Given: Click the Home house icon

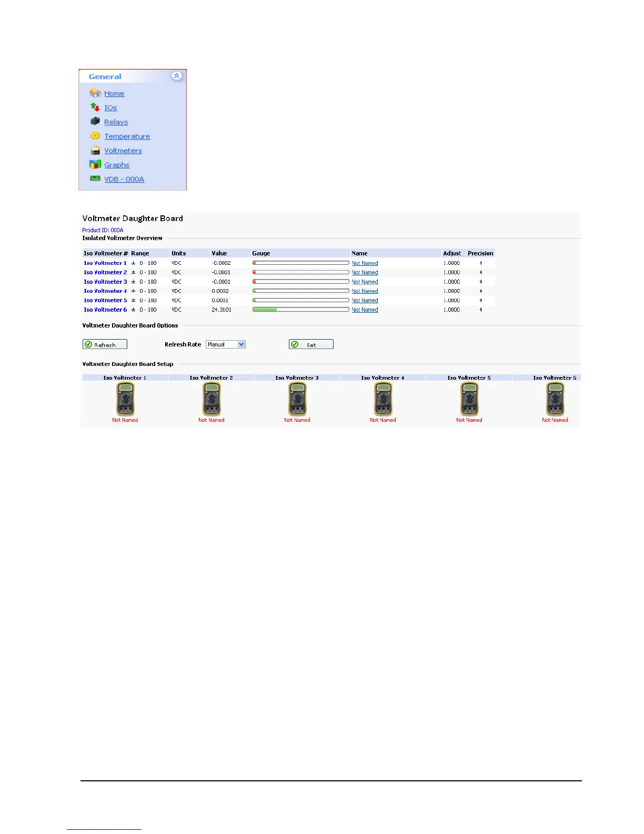Looking at the screenshot, I should 95,93.
